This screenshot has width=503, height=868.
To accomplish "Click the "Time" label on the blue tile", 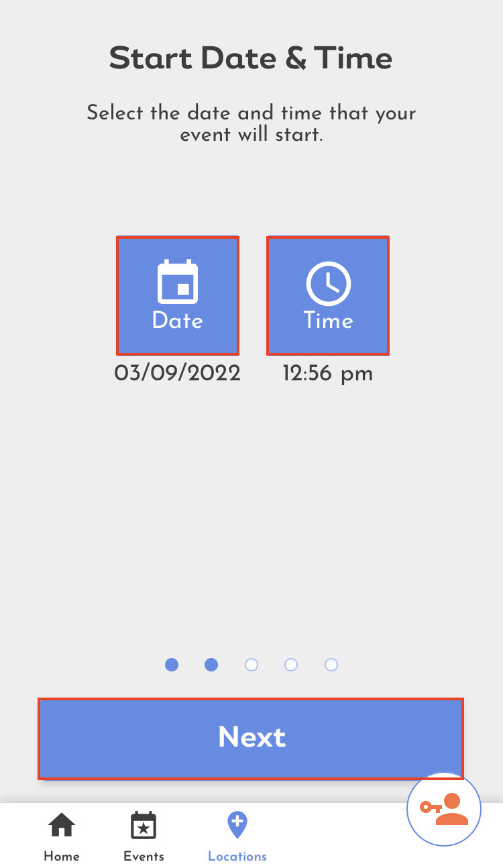I will (x=328, y=321).
